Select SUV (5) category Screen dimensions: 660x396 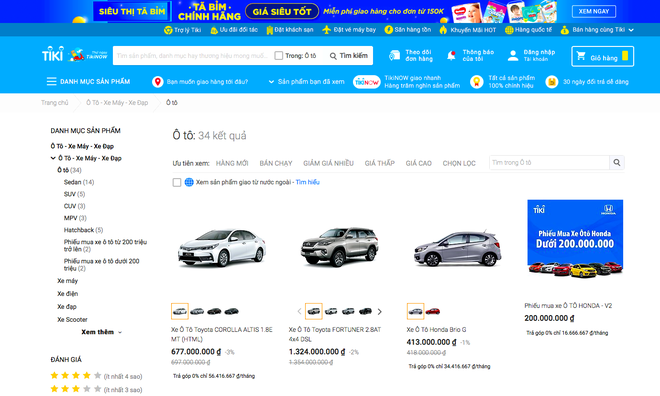[74, 194]
